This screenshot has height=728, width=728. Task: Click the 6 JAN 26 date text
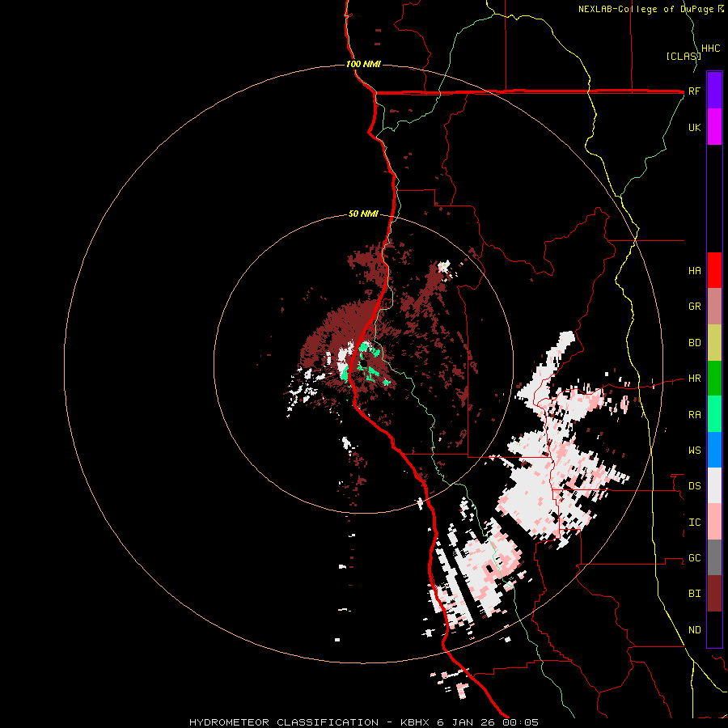[x=466, y=722]
